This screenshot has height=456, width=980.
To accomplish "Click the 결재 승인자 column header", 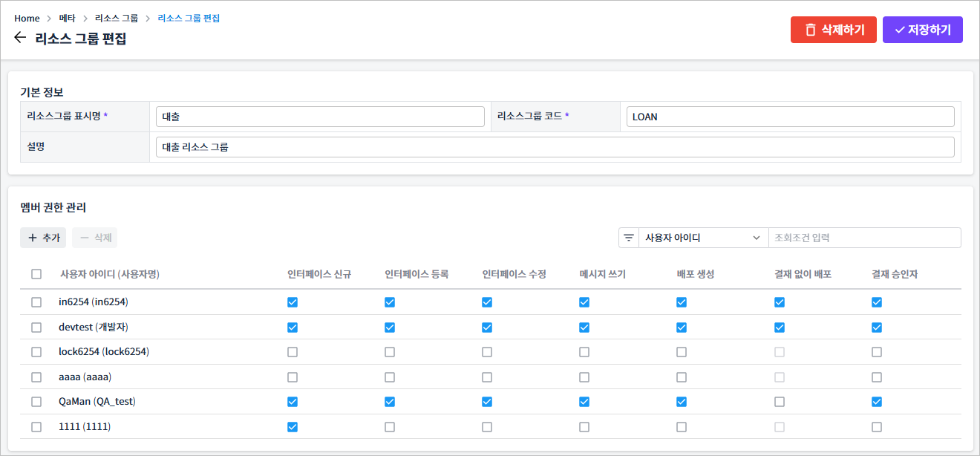I will pyautogui.click(x=895, y=274).
